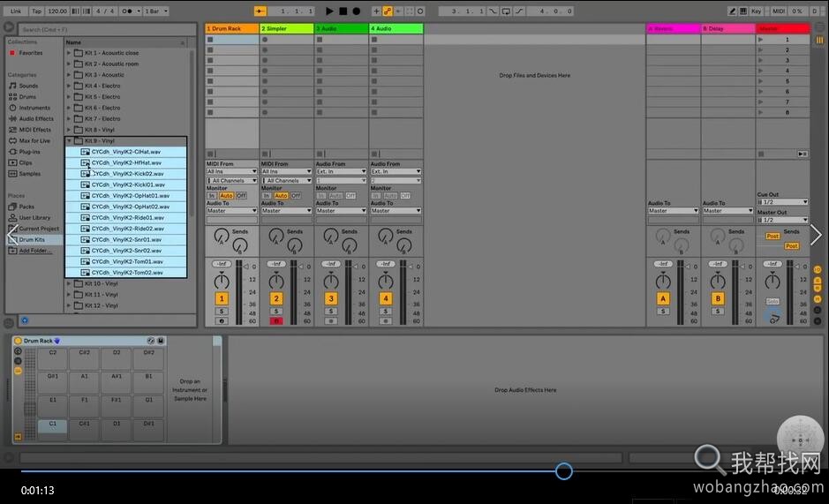
Task: Expand the Kit 1 - Acoustic close folder
Action: click(69, 53)
